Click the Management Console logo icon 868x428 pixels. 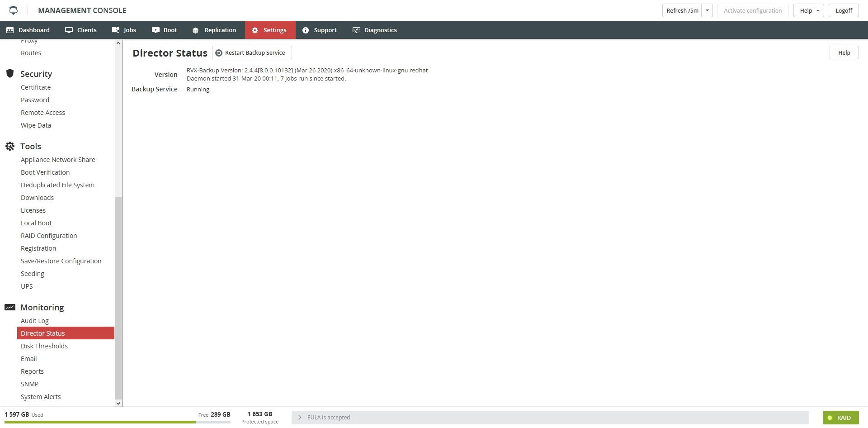tap(14, 10)
